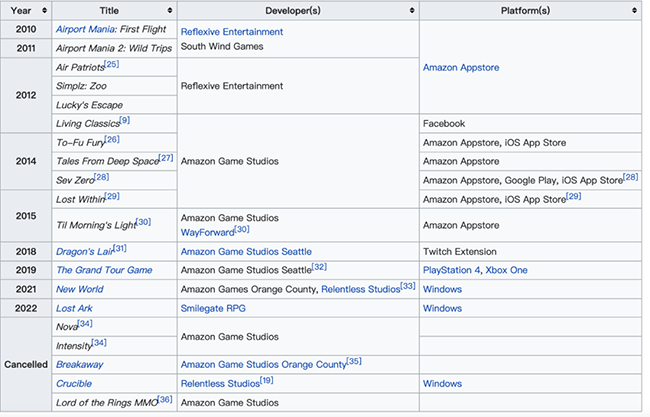Select 'Amazon Appstore, iOS App Store' in To-Fu Fury row
The width and height of the screenshot is (650, 417).
click(x=494, y=143)
